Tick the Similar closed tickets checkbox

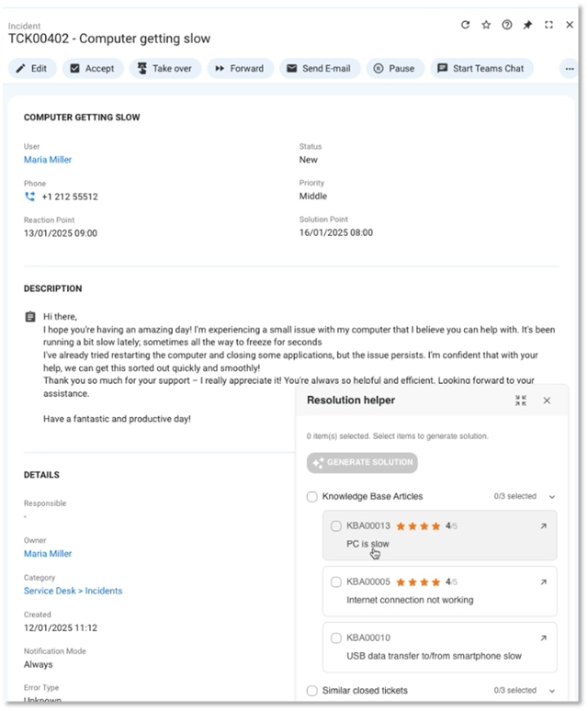coord(312,690)
